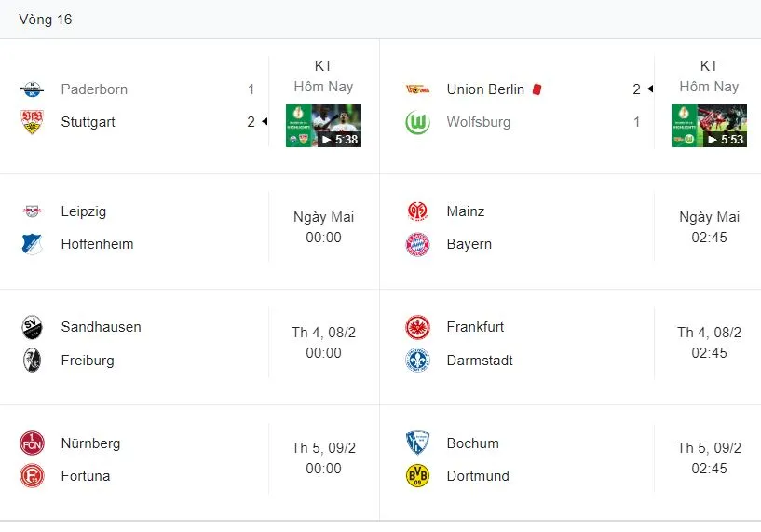The image size is (761, 532).
Task: Click the Stuttgart club crest
Action: pyautogui.click(x=32, y=122)
